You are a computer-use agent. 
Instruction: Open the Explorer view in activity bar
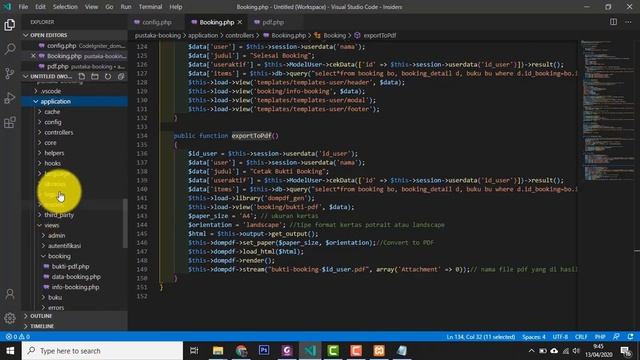click(10, 25)
